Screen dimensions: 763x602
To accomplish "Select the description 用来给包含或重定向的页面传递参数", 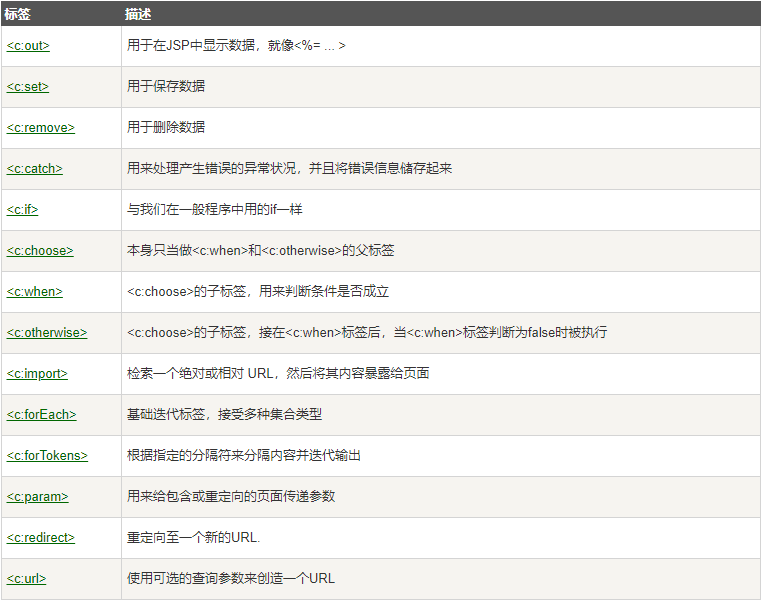I will 231,496.
